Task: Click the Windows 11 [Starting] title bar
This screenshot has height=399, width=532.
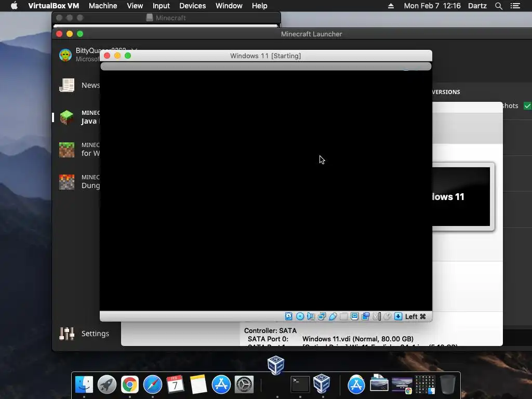Action: tap(265, 56)
